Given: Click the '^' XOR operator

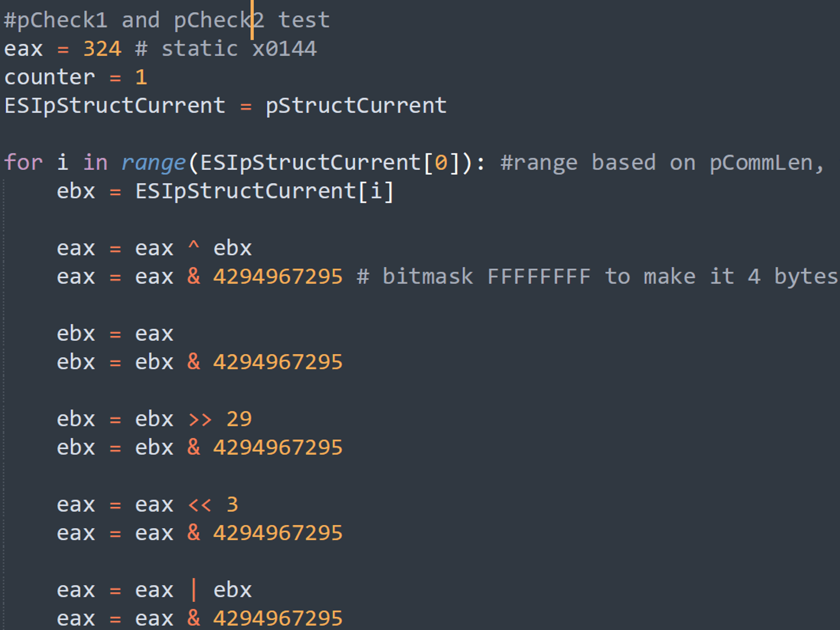Looking at the screenshot, I should [193, 248].
